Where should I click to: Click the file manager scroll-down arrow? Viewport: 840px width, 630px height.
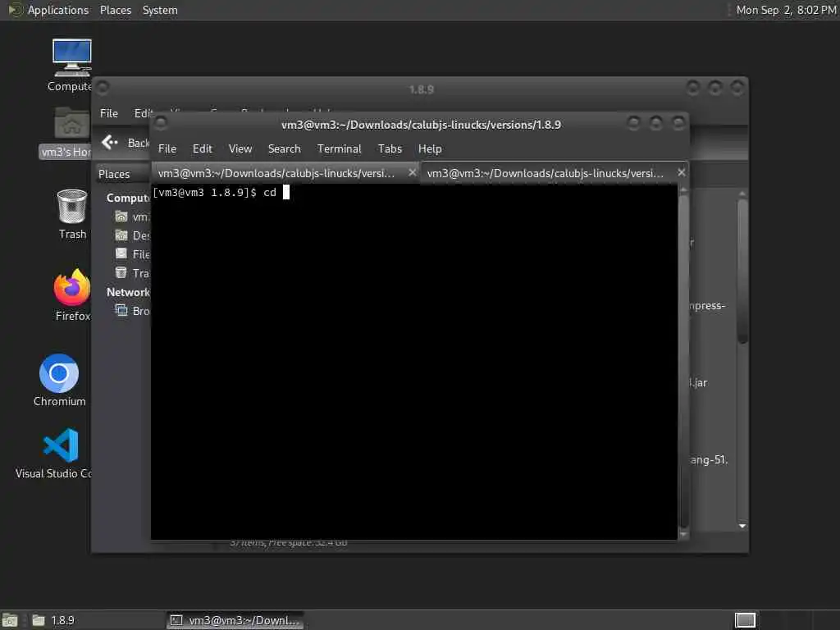[x=742, y=526]
